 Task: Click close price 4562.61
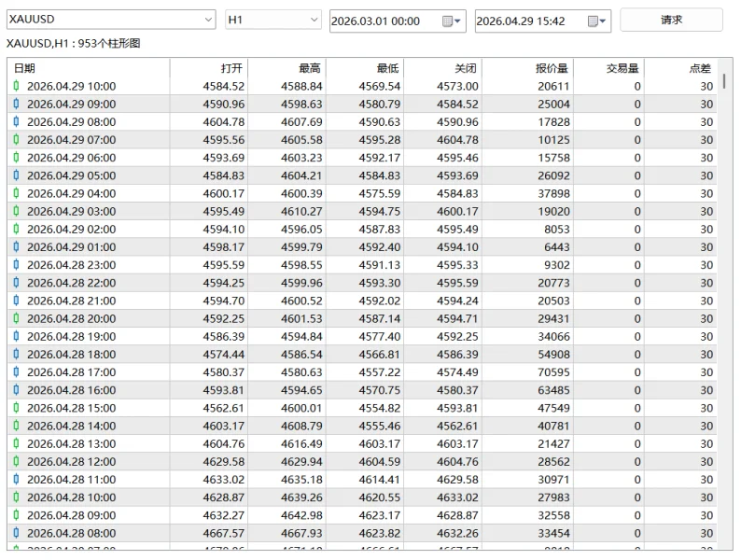pyautogui.click(x=457, y=426)
